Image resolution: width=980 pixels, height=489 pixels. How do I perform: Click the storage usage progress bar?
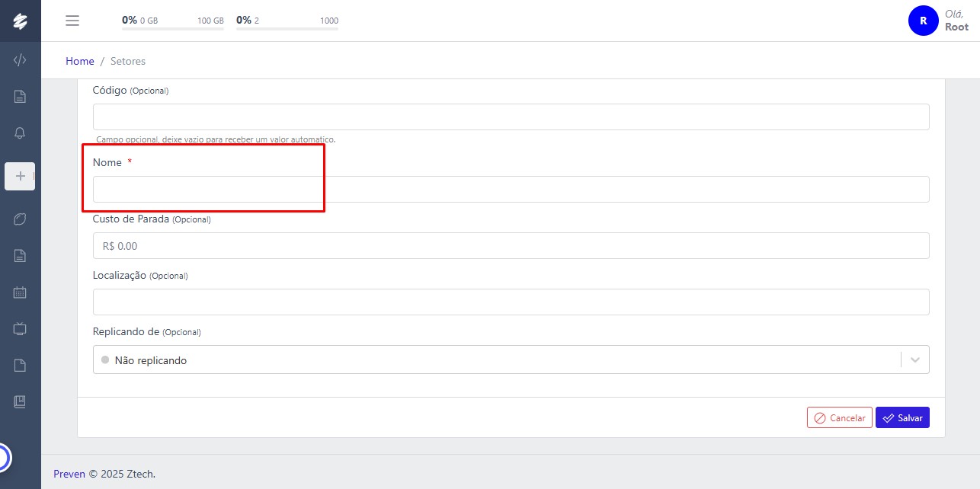[x=173, y=29]
